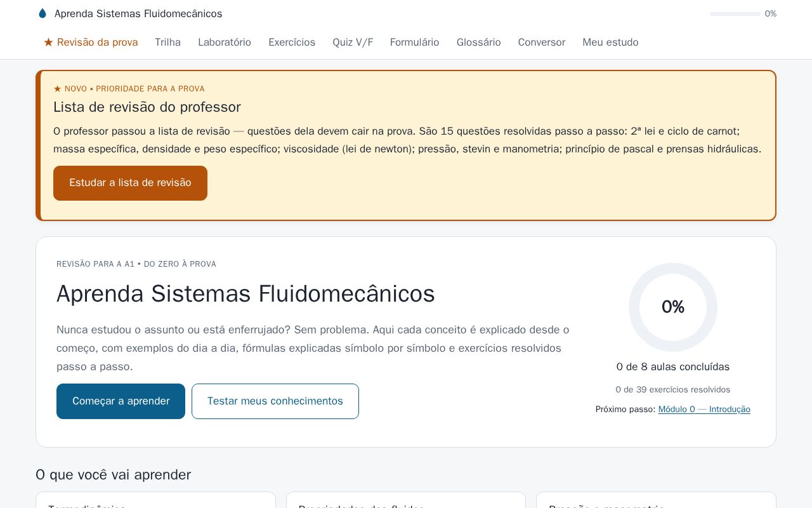Image resolution: width=812 pixels, height=508 pixels.
Task: Click the 0 de 8 aulas concluídas text
Action: [x=673, y=367]
